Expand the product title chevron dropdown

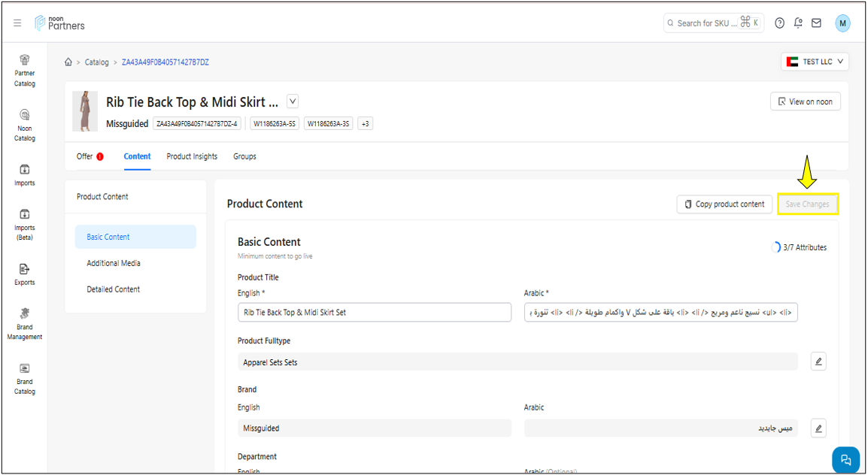coord(293,101)
